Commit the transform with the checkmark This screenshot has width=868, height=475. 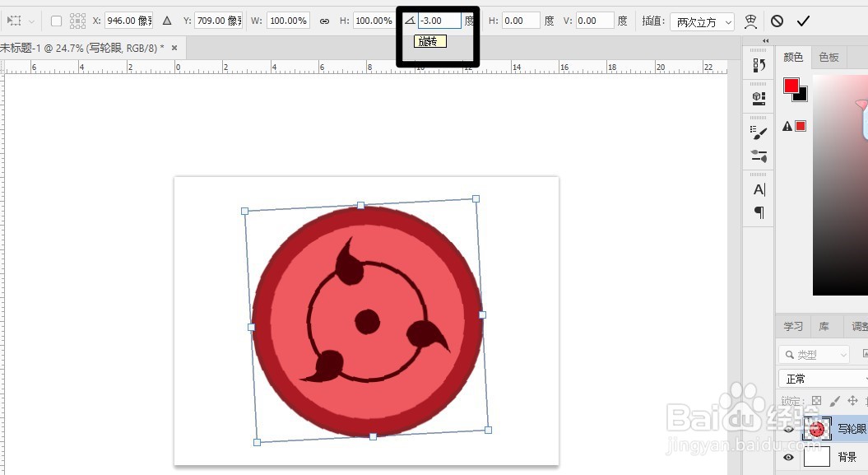[803, 21]
